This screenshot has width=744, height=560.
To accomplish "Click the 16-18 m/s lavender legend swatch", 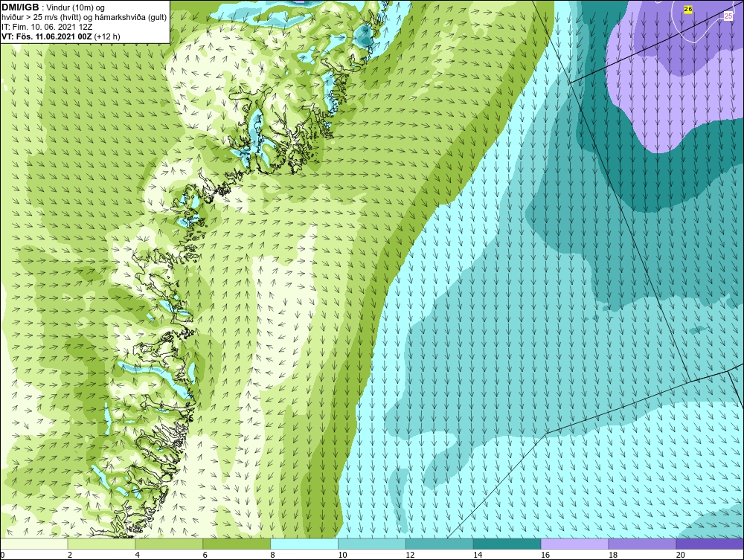I will tap(574, 544).
